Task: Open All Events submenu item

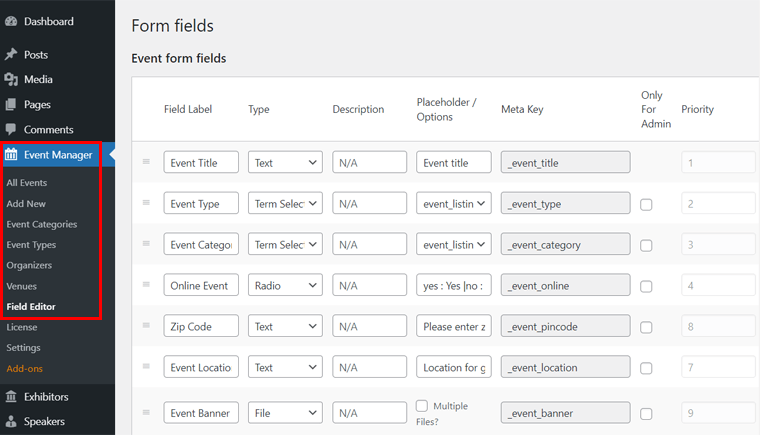Action: pos(27,183)
